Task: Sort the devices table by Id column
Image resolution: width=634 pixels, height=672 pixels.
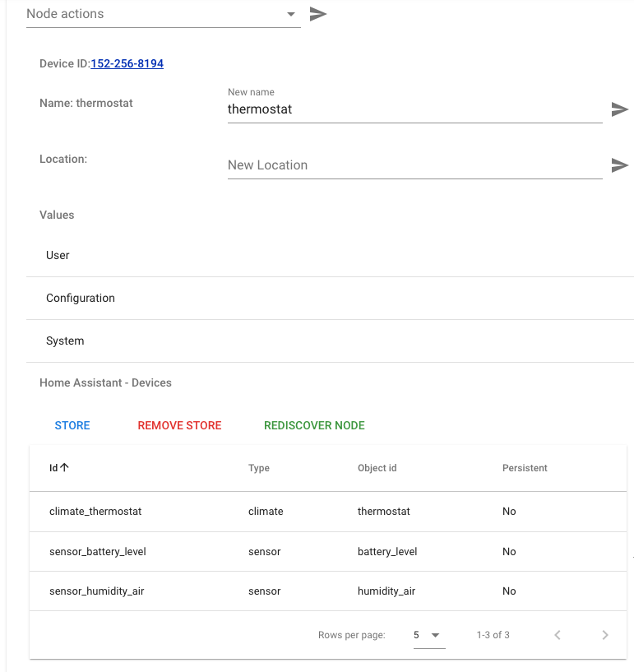Action: [x=58, y=467]
